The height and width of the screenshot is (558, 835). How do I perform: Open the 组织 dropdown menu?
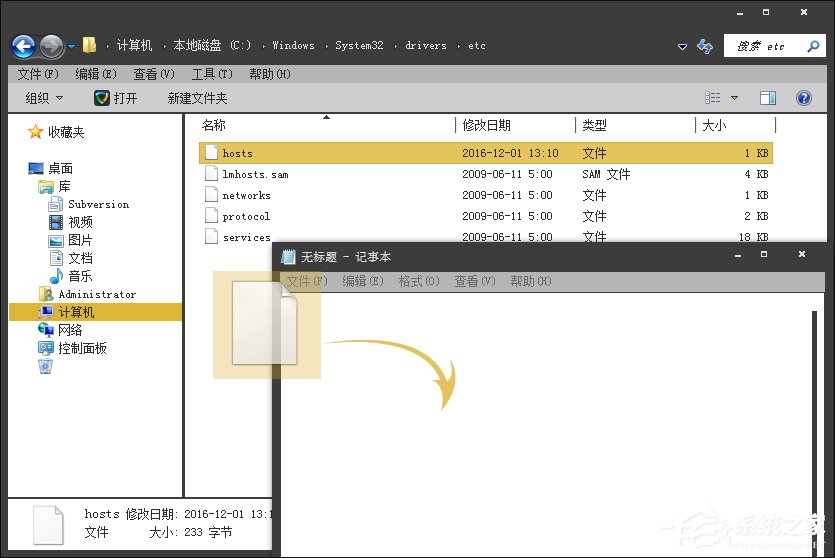click(x=44, y=98)
